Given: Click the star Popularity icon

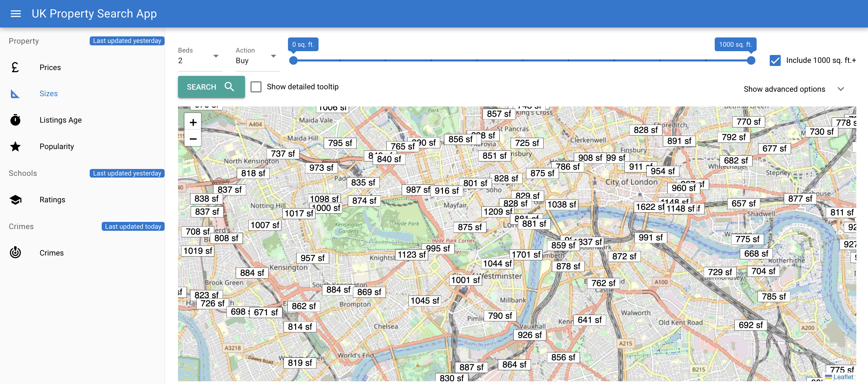Looking at the screenshot, I should pyautogui.click(x=15, y=146).
